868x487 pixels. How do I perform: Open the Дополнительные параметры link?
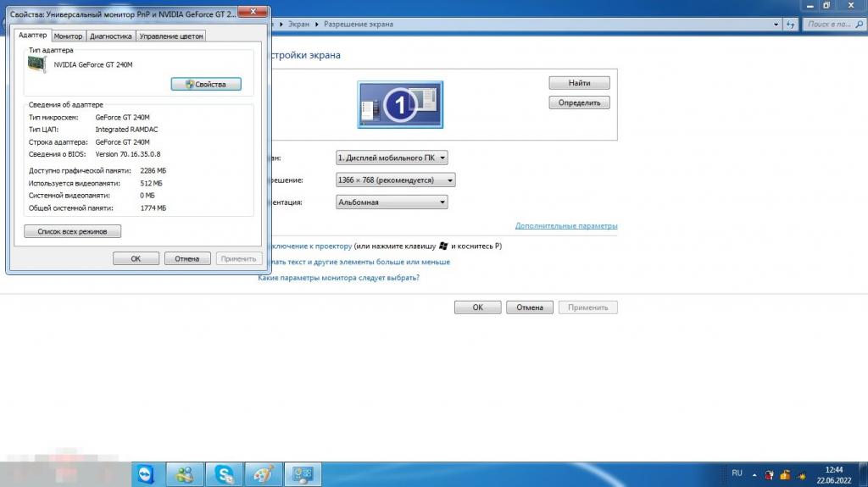[566, 226]
